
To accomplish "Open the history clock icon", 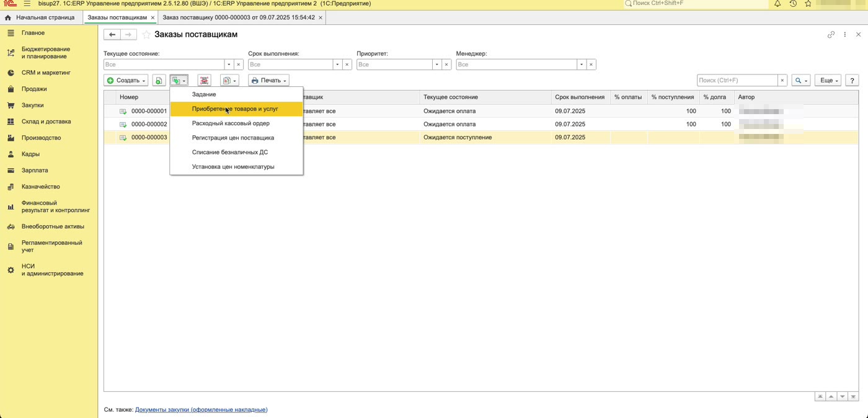I will click(793, 4).
